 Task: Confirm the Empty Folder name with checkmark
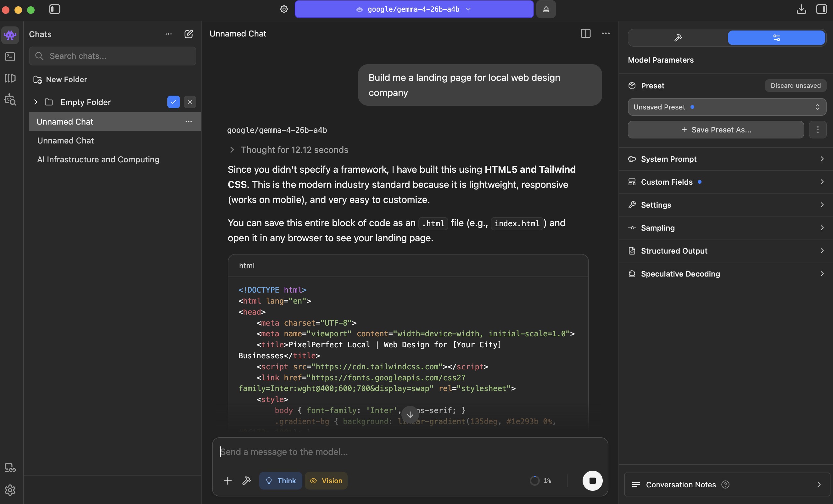pyautogui.click(x=173, y=102)
